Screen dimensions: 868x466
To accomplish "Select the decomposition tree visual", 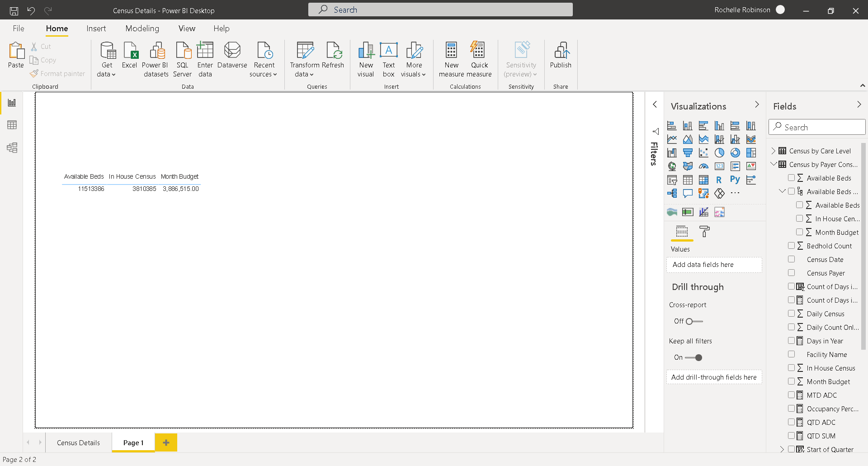I will tap(672, 194).
